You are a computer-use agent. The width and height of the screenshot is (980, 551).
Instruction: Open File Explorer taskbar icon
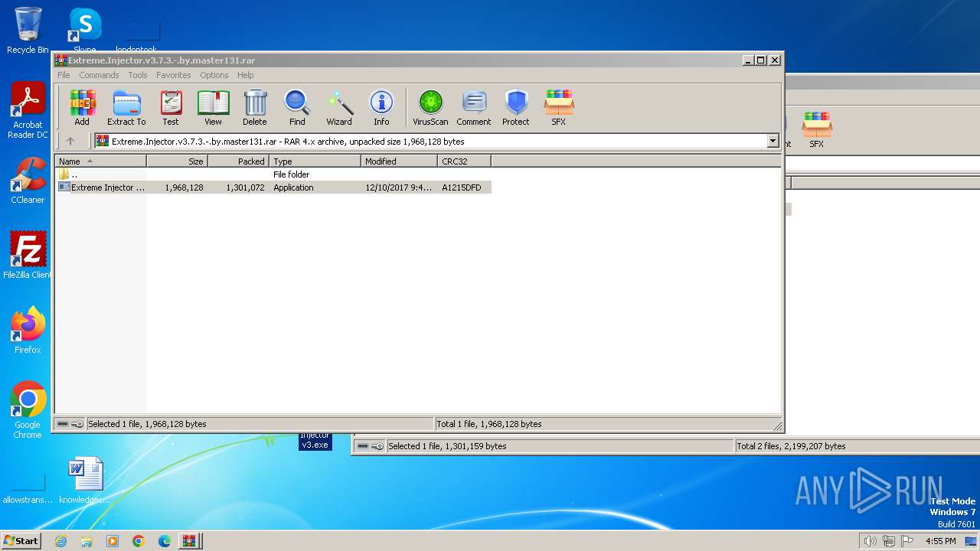point(87,541)
